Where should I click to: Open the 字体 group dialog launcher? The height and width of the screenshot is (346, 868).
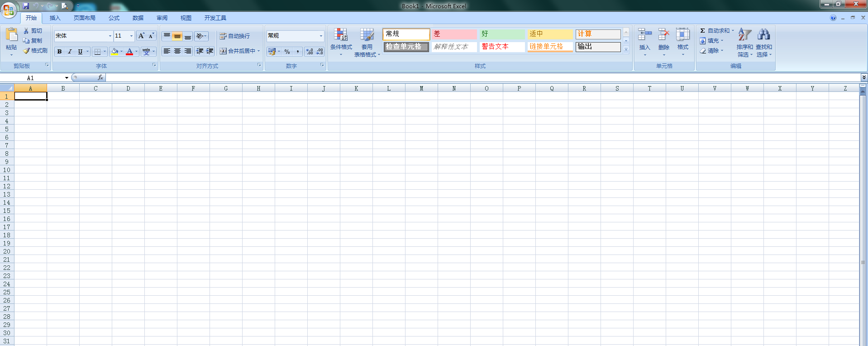click(154, 65)
